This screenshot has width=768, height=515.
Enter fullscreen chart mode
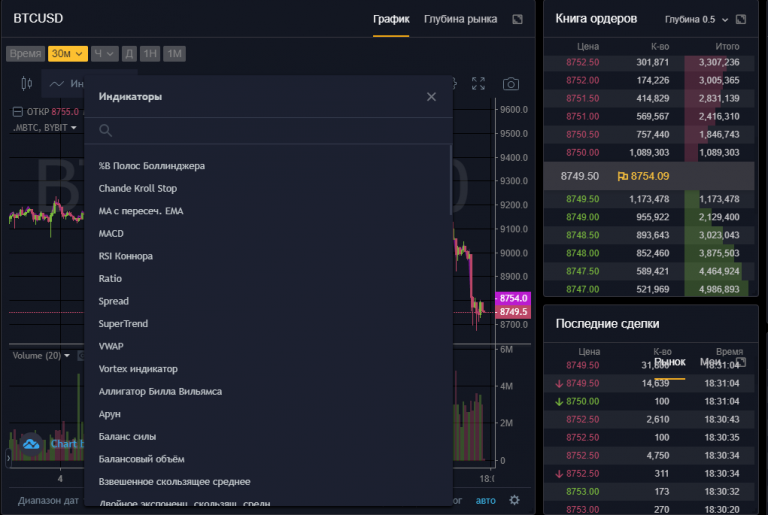pos(479,84)
